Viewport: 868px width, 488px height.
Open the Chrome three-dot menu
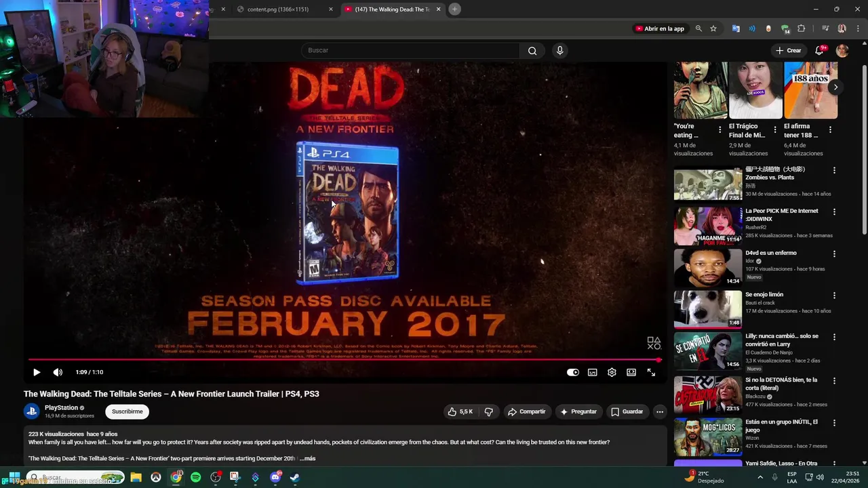click(857, 28)
